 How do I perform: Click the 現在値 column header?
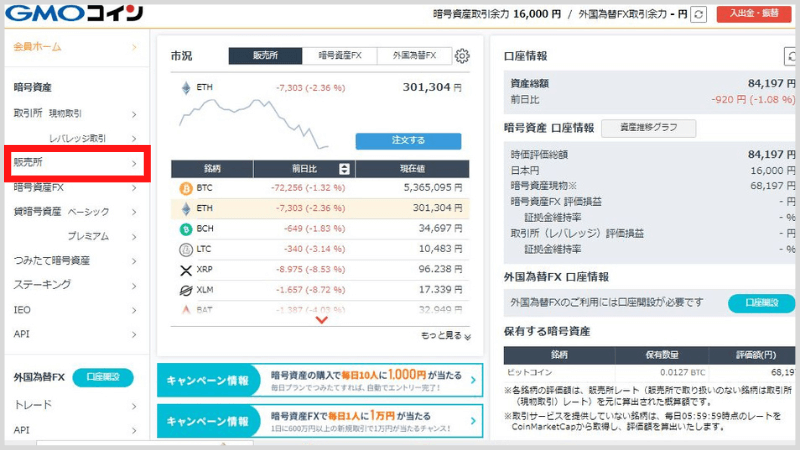[x=412, y=169]
